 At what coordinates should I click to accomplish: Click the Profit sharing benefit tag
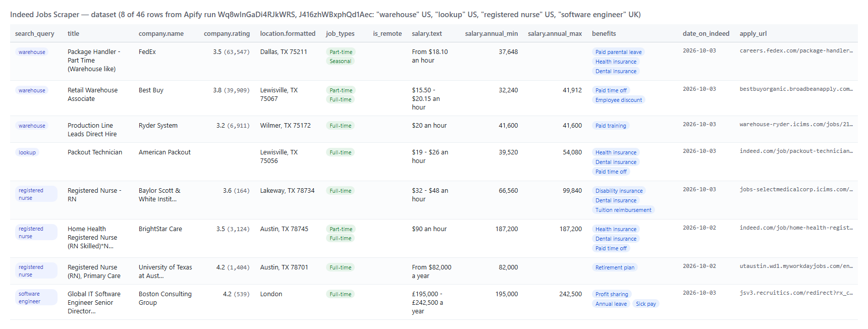pos(612,294)
